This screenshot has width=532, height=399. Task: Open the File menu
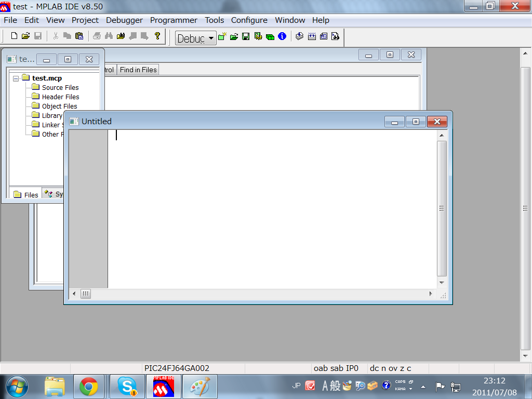10,20
